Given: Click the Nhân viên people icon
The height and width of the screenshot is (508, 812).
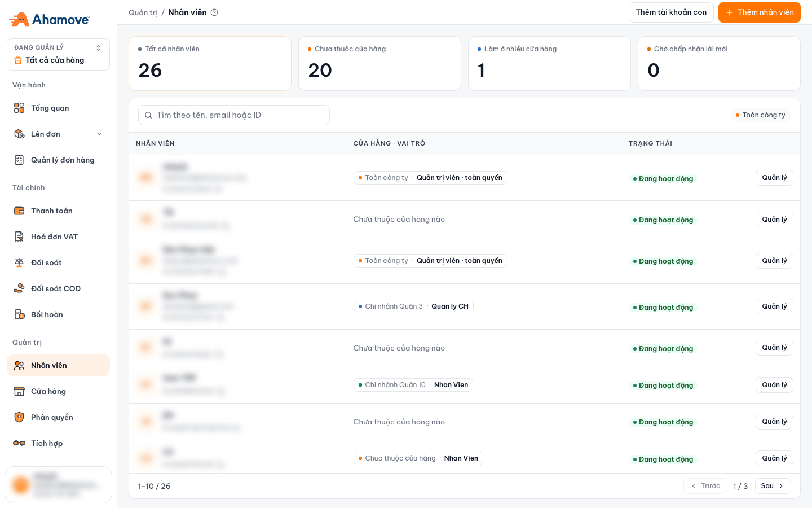Looking at the screenshot, I should click(x=19, y=365).
